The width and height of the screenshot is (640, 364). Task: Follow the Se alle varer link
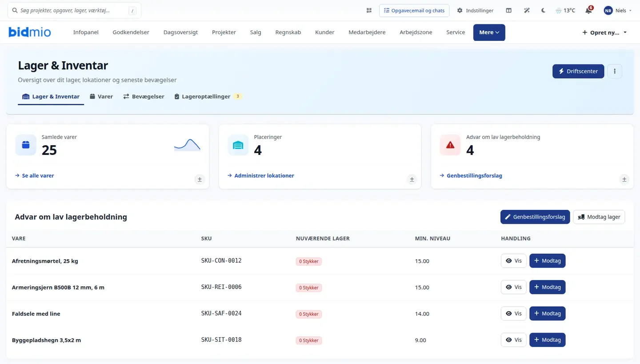[x=35, y=176]
